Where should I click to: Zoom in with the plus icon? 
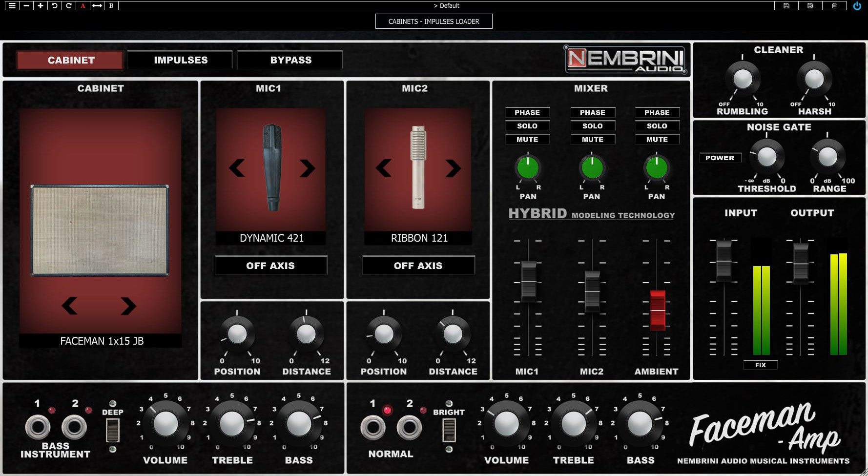point(39,5)
